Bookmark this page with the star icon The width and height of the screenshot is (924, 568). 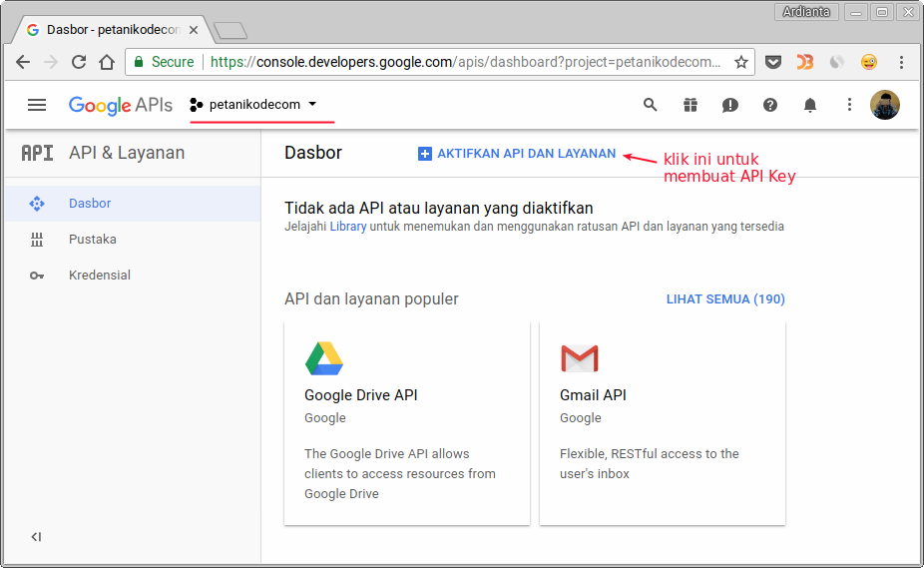741,62
